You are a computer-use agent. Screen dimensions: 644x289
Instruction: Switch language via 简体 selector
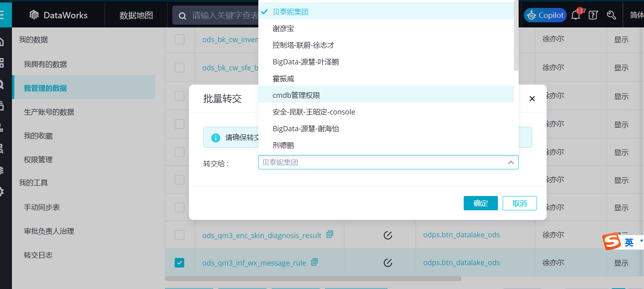point(636,15)
